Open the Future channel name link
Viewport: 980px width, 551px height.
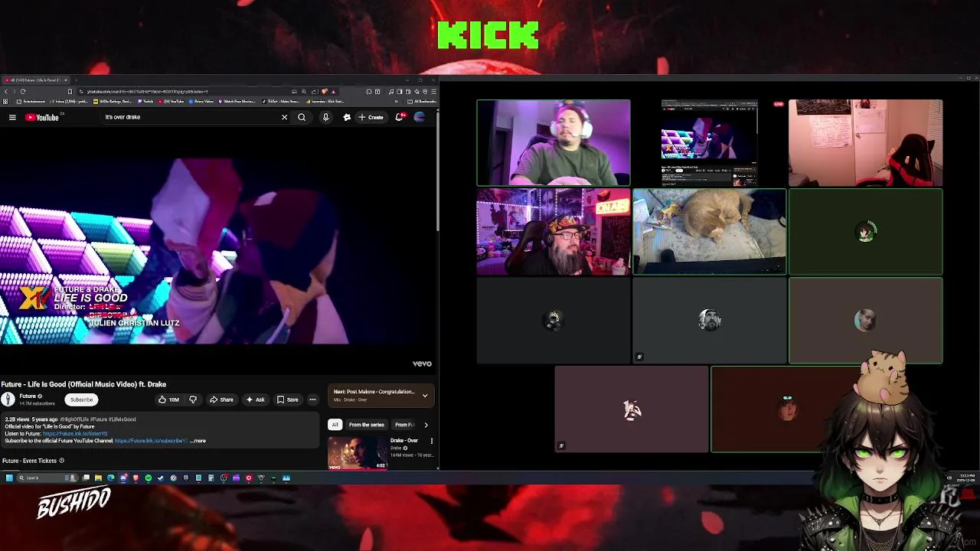(28, 396)
